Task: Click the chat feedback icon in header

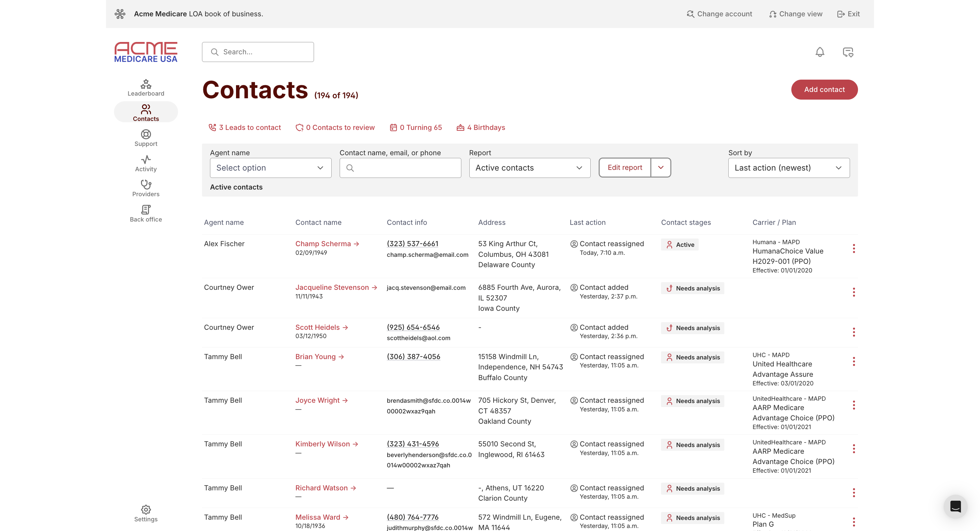Action: pos(848,52)
